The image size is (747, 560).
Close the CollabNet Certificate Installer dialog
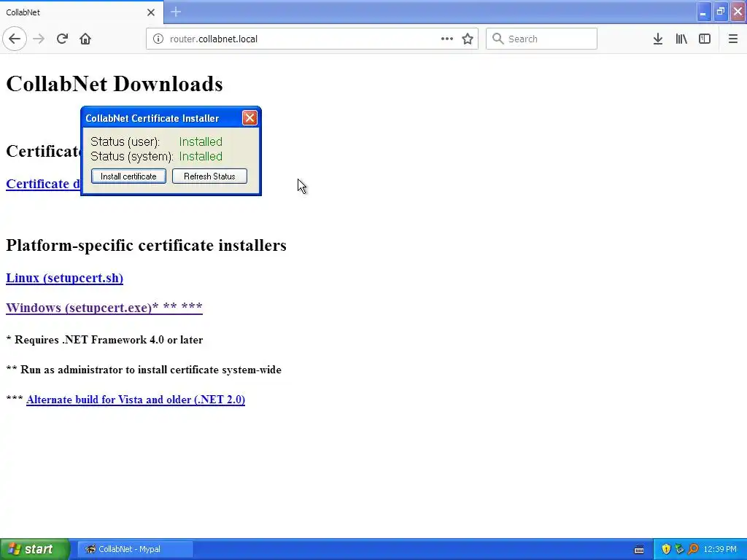[x=249, y=117]
